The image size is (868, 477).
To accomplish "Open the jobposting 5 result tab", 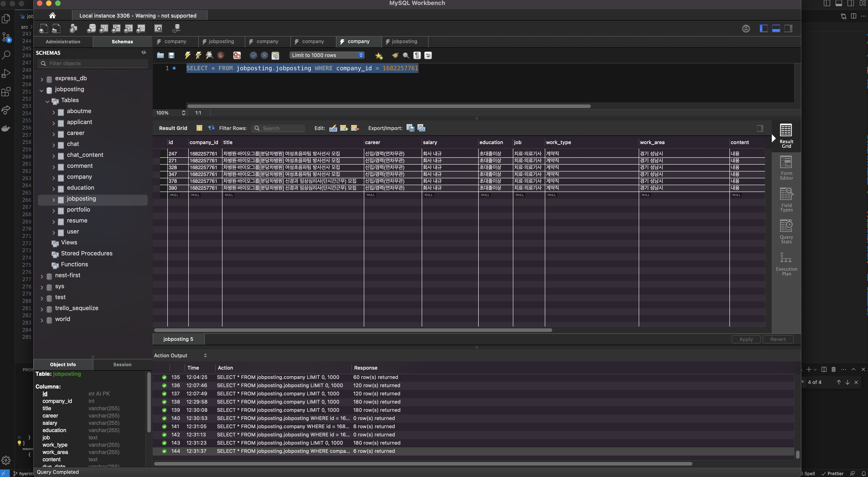I will tap(178, 339).
